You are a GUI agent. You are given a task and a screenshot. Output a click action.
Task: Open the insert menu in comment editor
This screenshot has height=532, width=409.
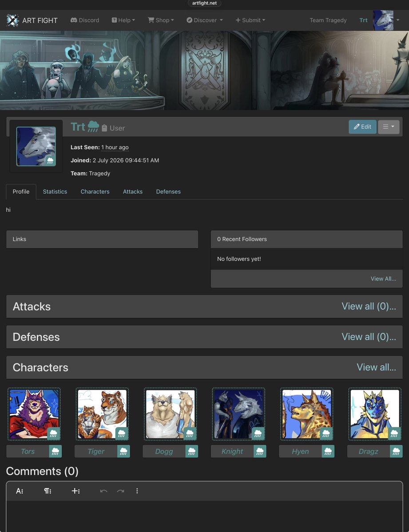pyautogui.click(x=75, y=491)
